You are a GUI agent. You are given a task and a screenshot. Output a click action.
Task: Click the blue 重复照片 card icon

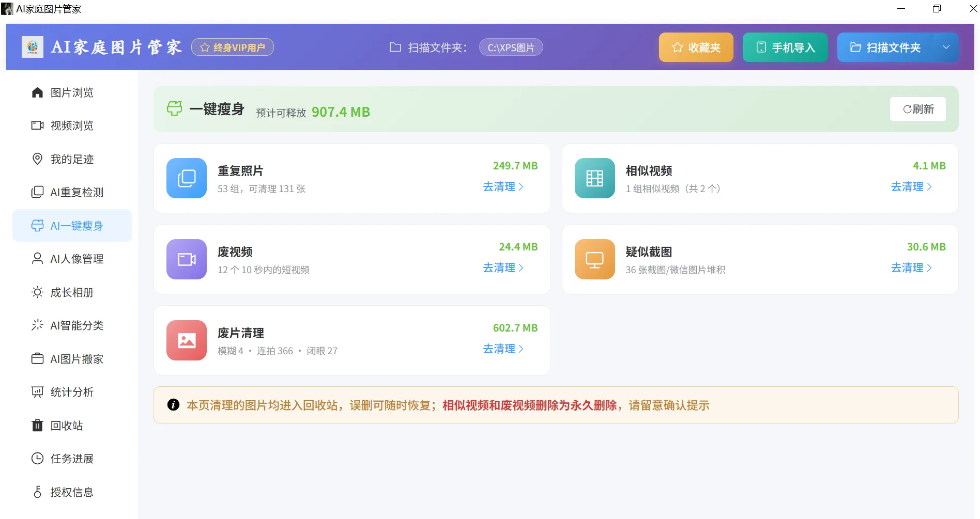[x=187, y=178]
